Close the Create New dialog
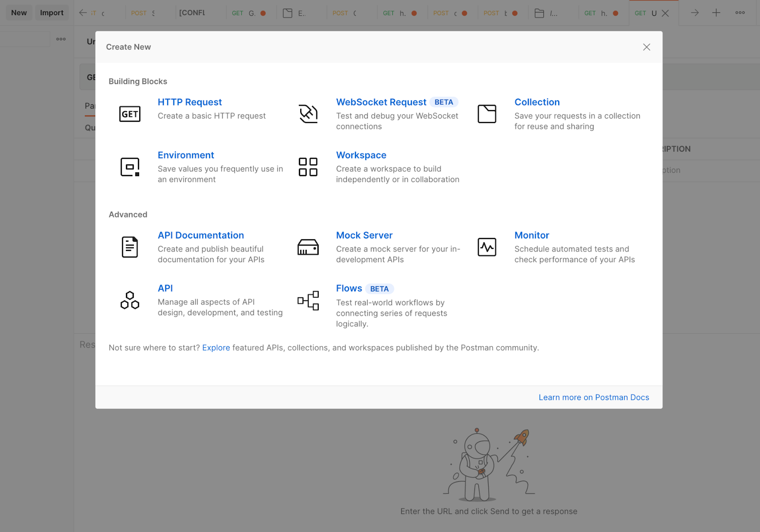Viewport: 760px width, 532px height. pos(646,47)
